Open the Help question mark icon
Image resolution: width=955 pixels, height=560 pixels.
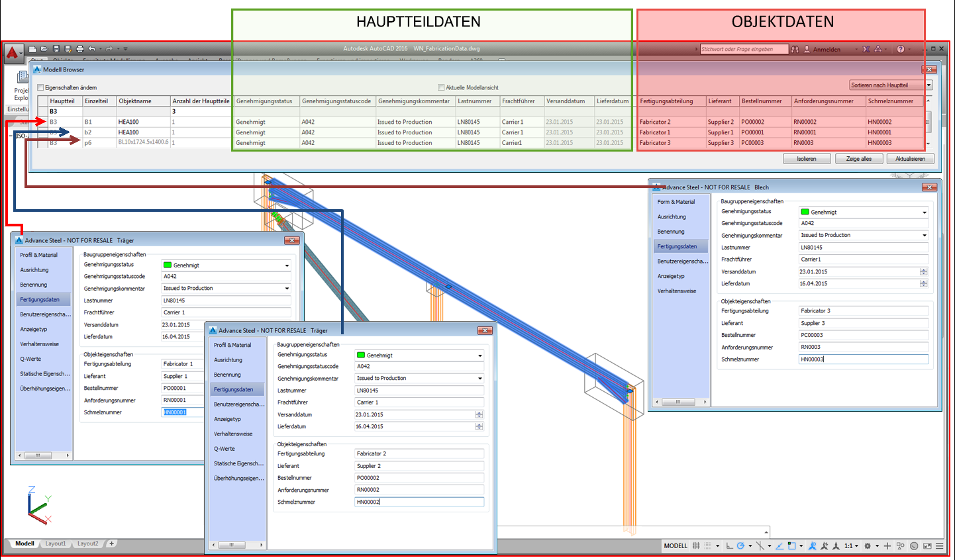tap(901, 49)
